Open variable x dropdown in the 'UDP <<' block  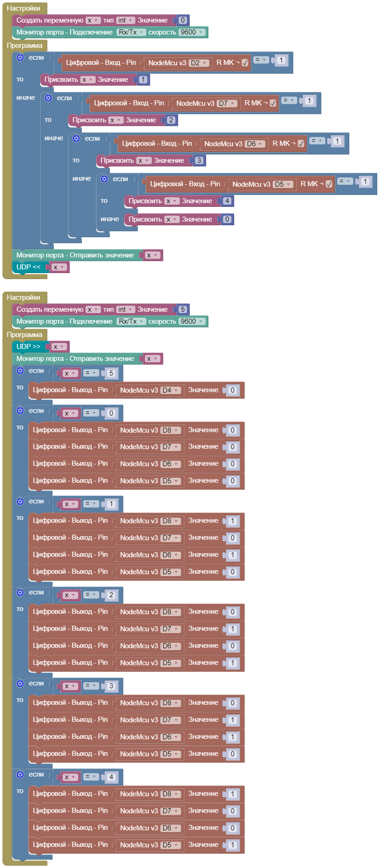coord(58,267)
